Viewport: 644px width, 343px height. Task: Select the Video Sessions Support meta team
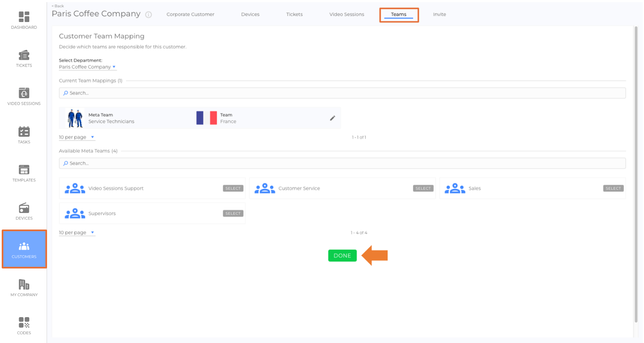(233, 188)
